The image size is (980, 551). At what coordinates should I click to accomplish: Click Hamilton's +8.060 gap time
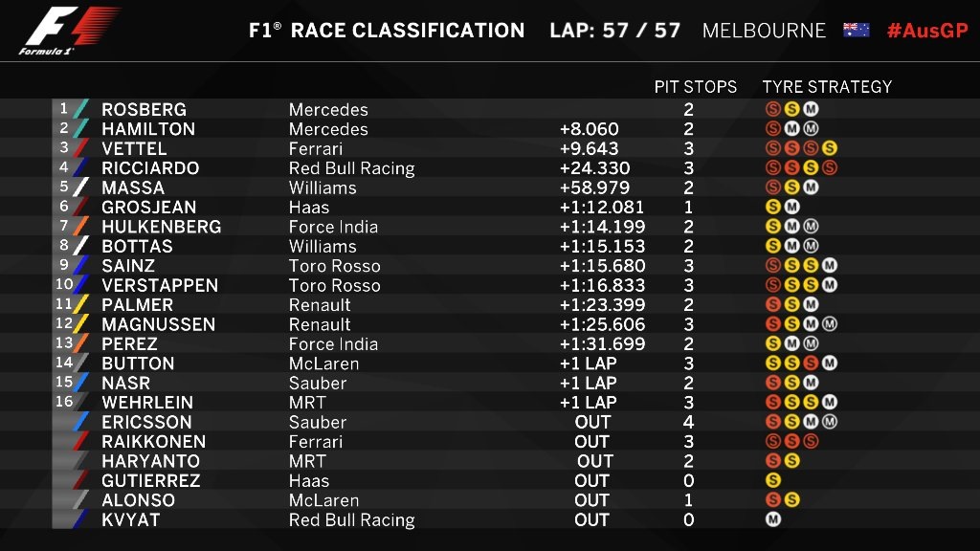click(589, 129)
